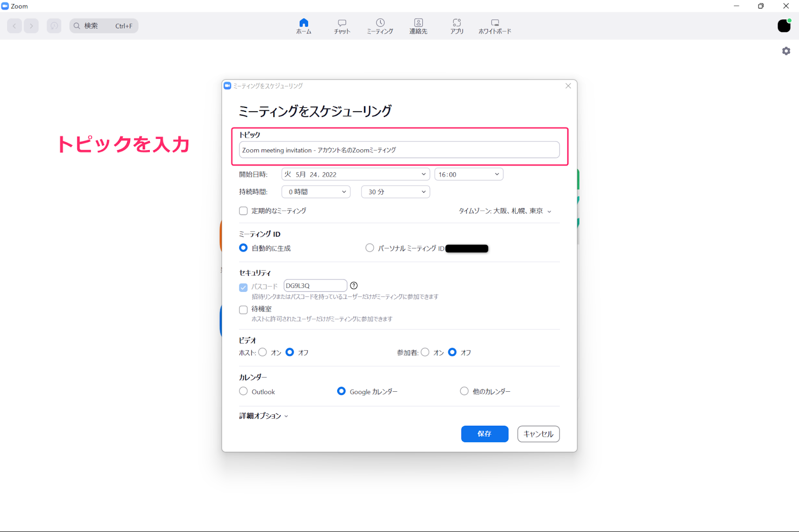Click the キャンセル button
This screenshot has height=532, width=799.
538,434
